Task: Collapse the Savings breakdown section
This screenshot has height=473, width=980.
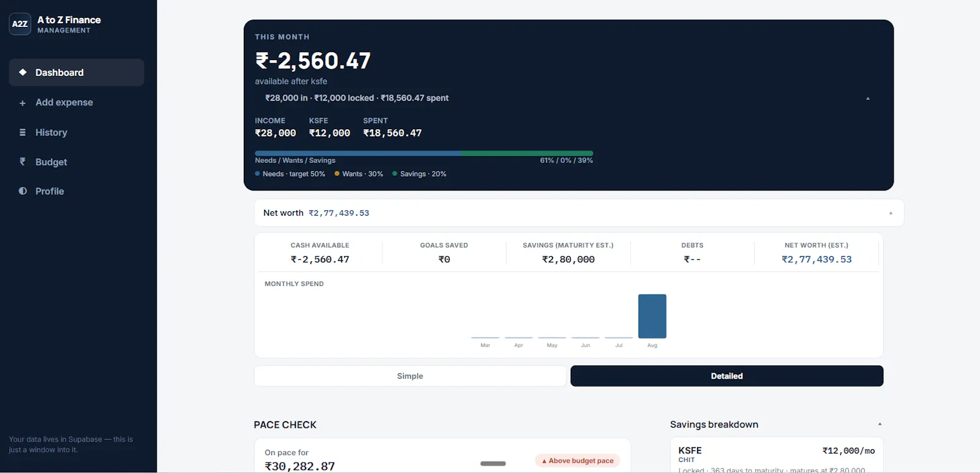Action: [x=880, y=424]
